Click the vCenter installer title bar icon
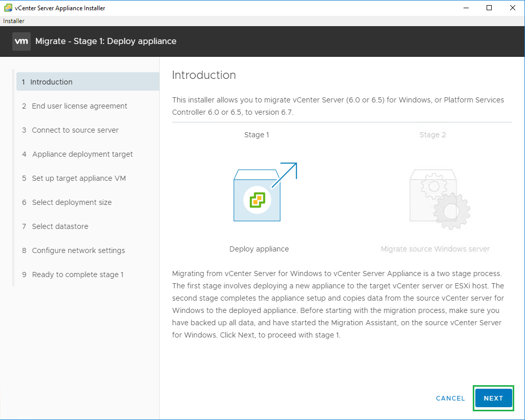This screenshot has width=525, height=420. click(8, 8)
